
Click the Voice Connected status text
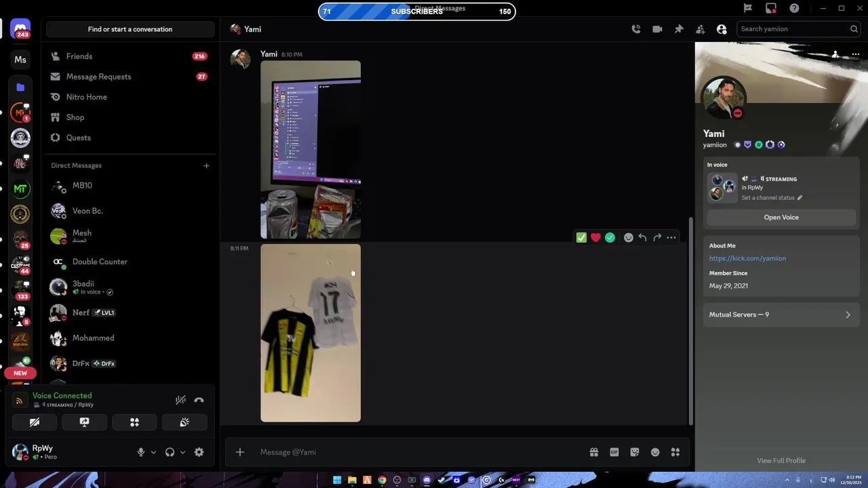(62, 396)
